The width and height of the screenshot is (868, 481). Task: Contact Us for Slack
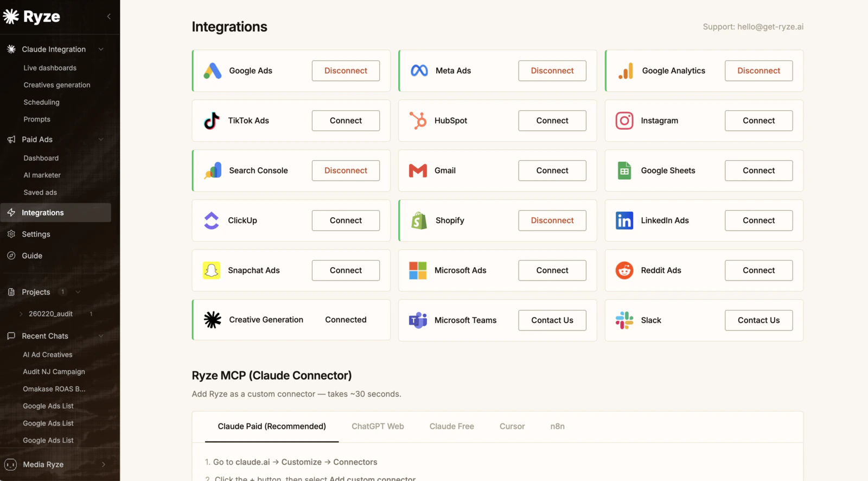coord(758,320)
